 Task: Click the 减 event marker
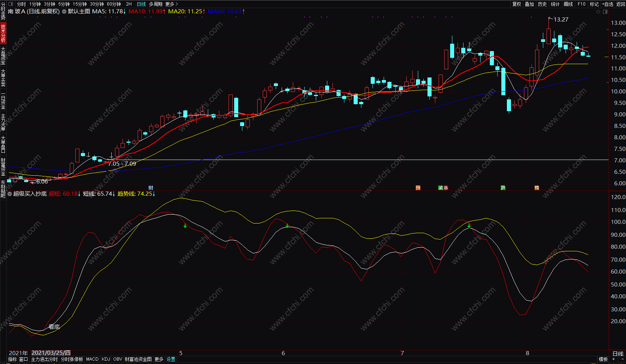coord(440,188)
